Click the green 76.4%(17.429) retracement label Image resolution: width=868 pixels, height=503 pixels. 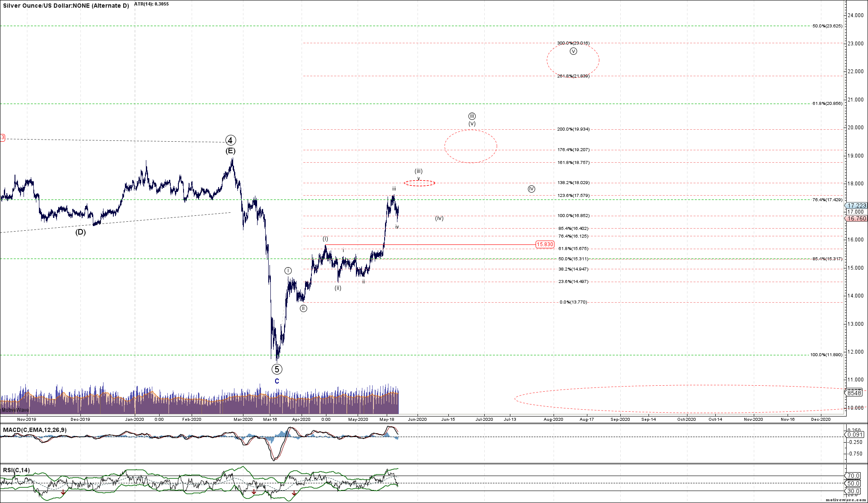(x=827, y=200)
